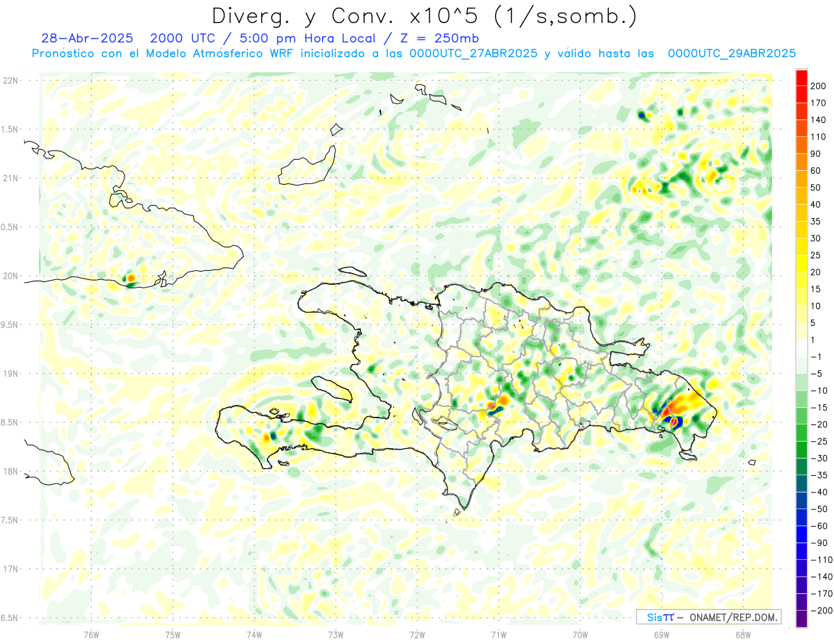Click the red top segment of color scale

click(x=801, y=77)
